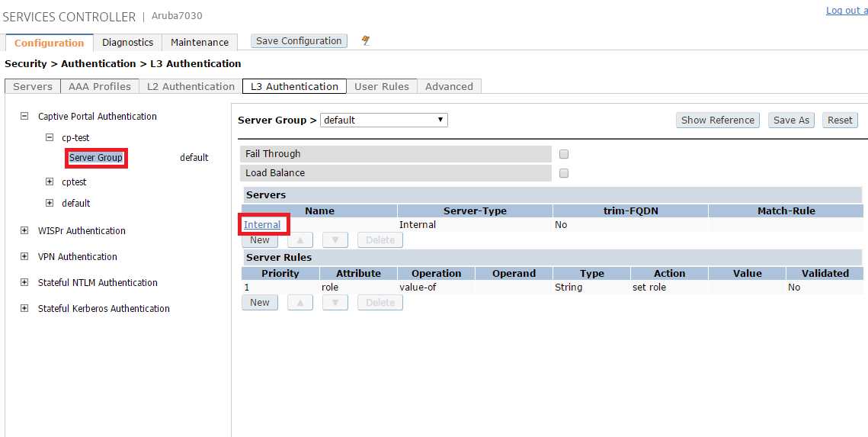The height and width of the screenshot is (437, 868).
Task: Collapse Captive Portal Authentication tree node
Action: click(24, 117)
